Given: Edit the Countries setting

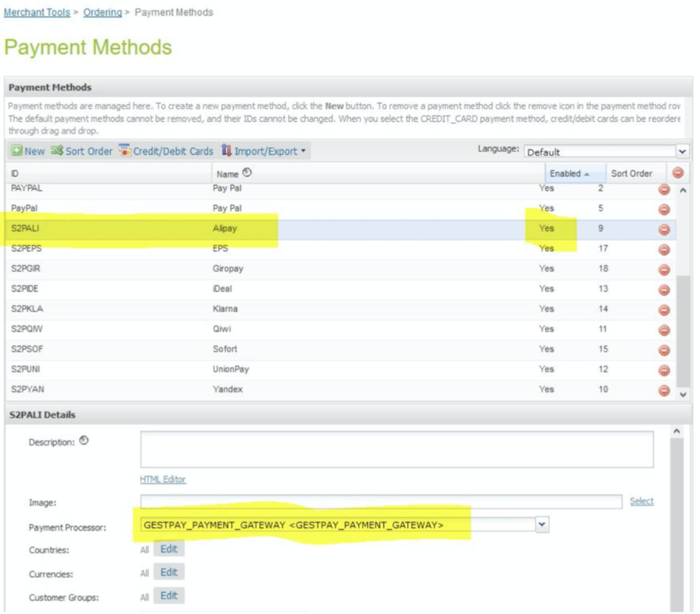Looking at the screenshot, I should (169, 549).
